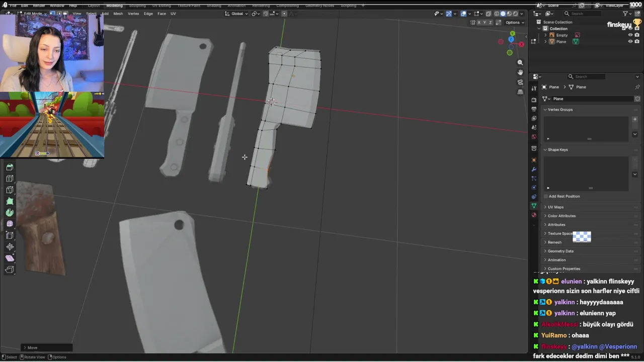
Task: Open the Object Data properties tab
Action: (534, 206)
